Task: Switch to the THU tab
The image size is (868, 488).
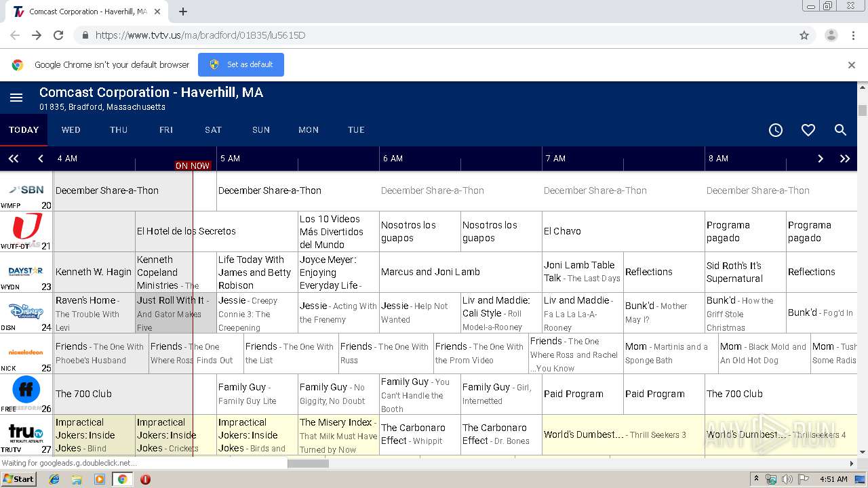Action: point(119,130)
